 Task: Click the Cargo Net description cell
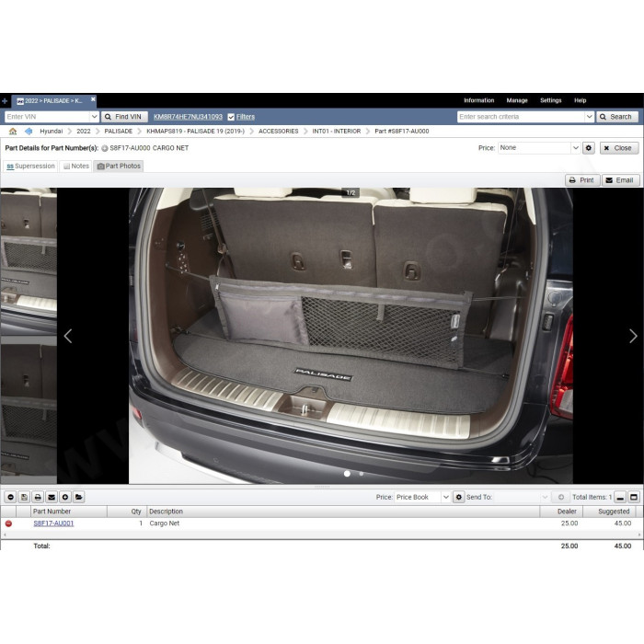point(165,523)
